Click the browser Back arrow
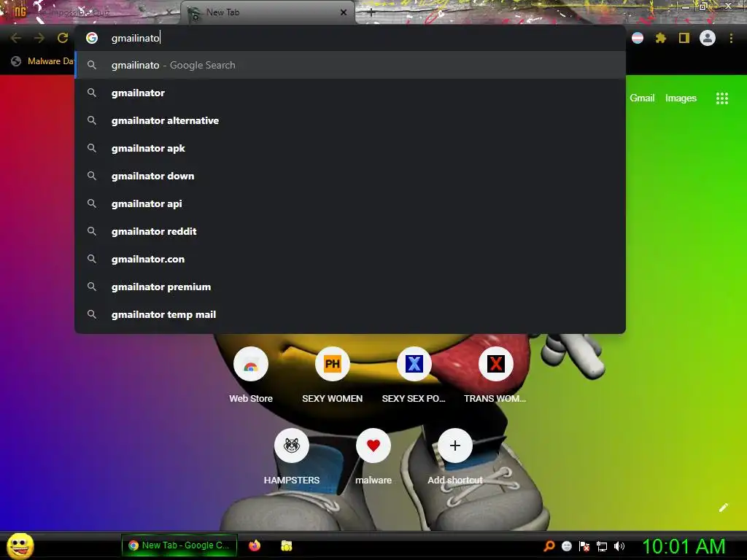 click(16, 38)
